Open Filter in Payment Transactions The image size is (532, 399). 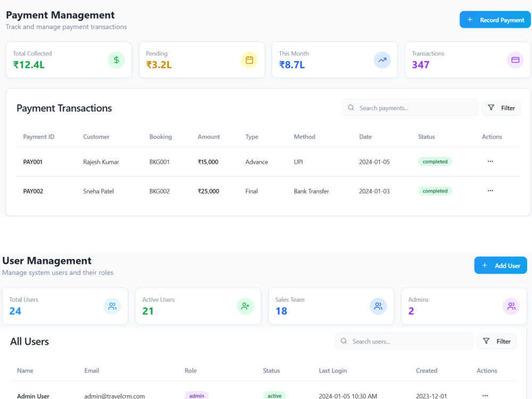point(501,108)
